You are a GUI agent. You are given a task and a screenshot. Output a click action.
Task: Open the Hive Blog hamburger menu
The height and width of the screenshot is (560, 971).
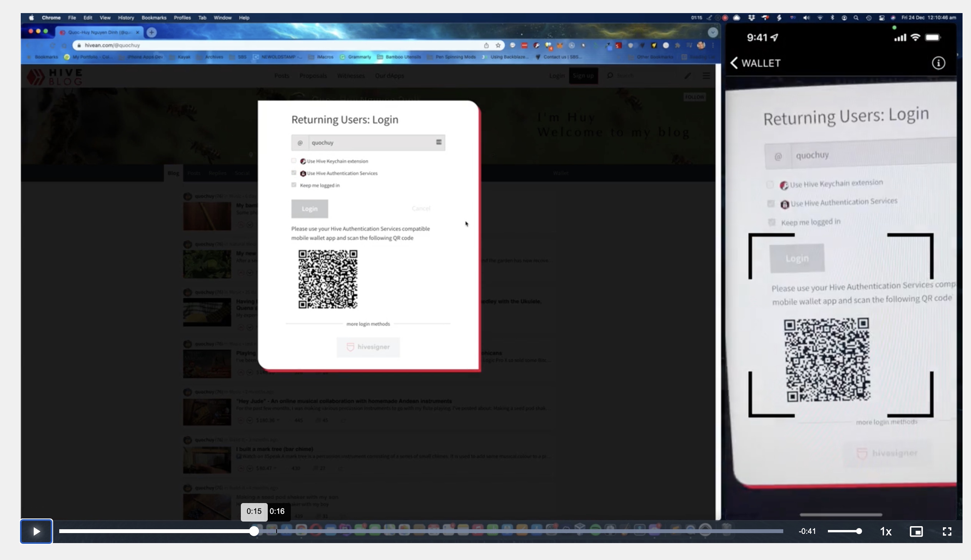[x=706, y=76]
